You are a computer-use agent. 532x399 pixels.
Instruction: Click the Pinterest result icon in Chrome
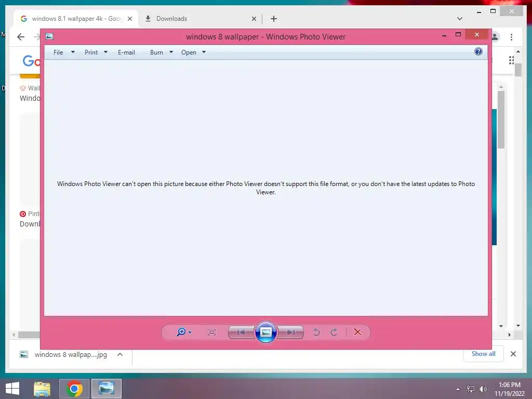(23, 214)
